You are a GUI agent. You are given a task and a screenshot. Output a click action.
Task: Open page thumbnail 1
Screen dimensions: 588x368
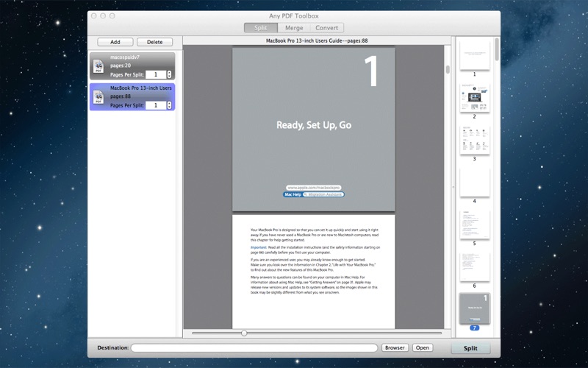(x=475, y=54)
